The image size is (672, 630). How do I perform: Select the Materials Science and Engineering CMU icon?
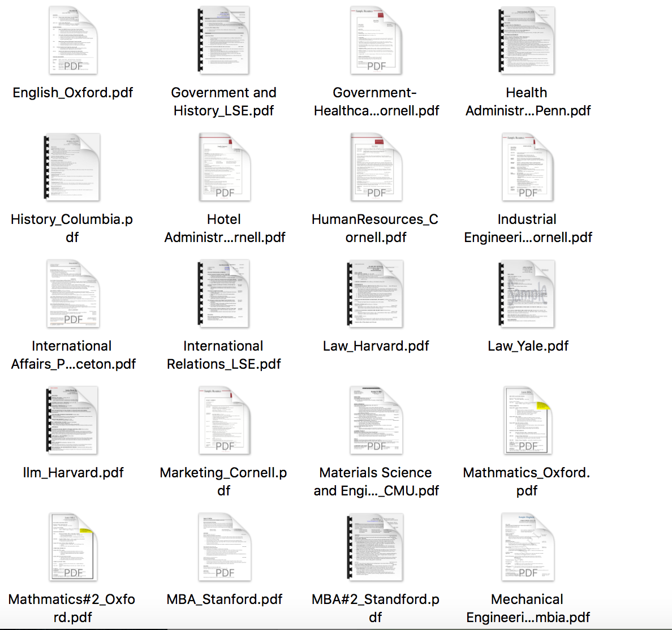[376, 420]
